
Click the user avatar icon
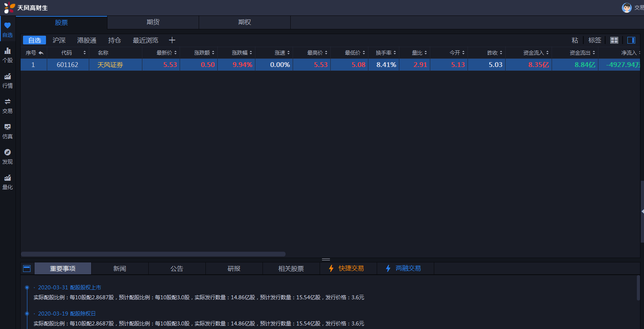click(x=627, y=8)
